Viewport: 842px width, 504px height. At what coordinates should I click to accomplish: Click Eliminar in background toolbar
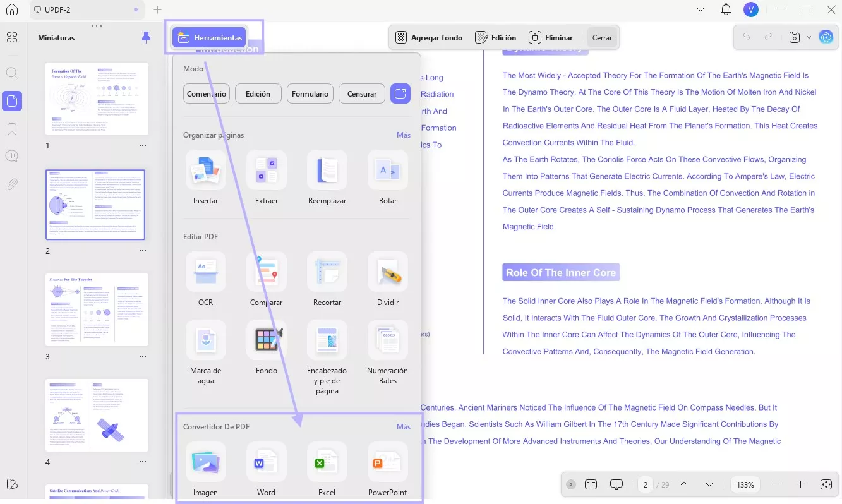pos(551,38)
